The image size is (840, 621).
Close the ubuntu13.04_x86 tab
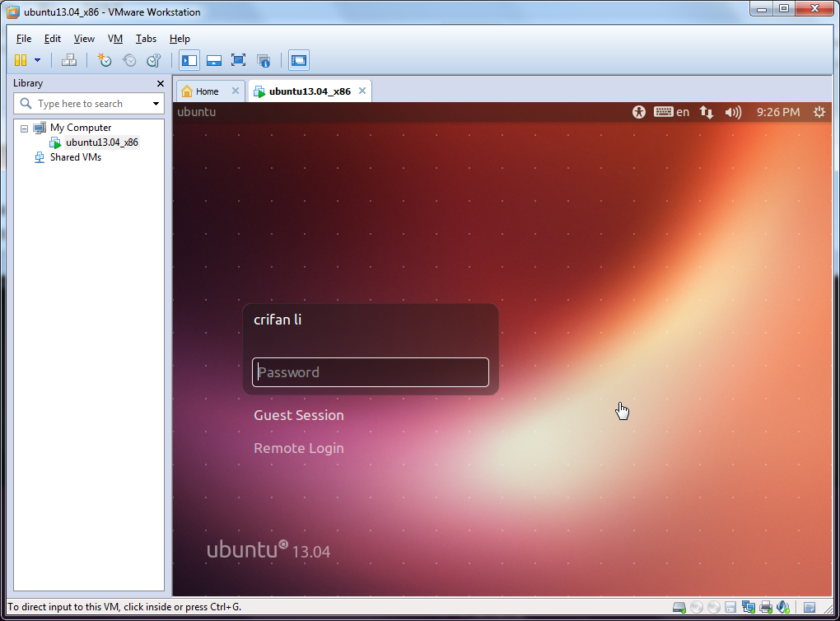coord(362,91)
